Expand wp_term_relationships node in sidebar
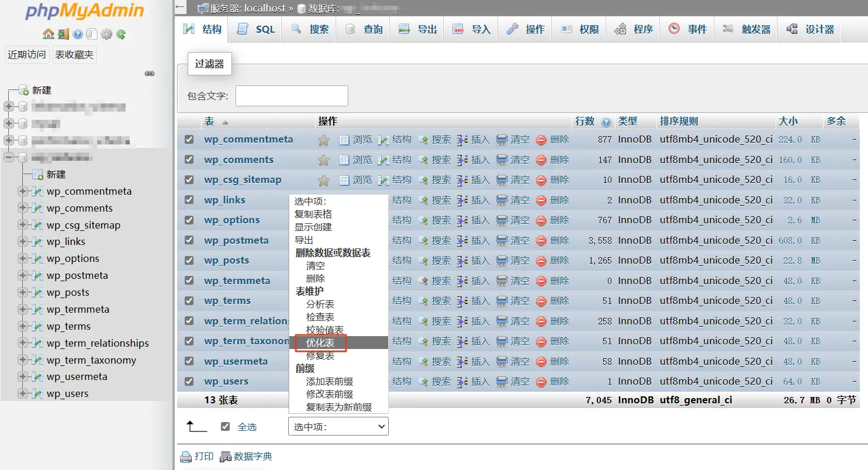Screen dimensions: 868x470 pyautogui.click(x=23, y=343)
